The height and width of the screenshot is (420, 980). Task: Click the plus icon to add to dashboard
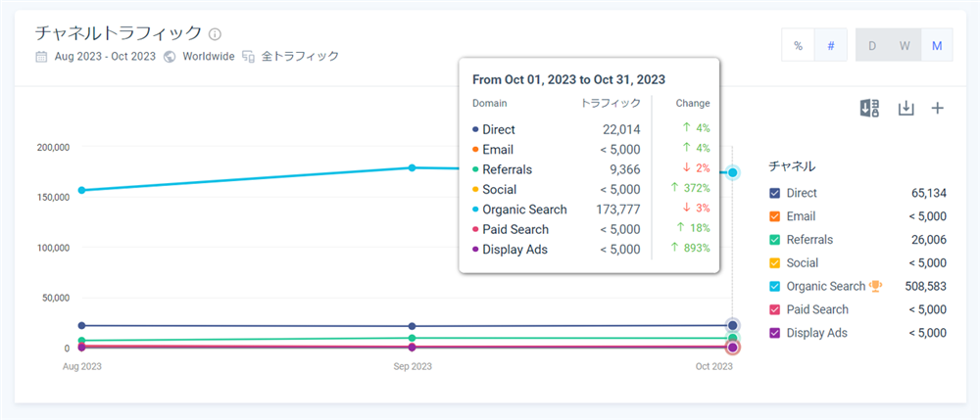pyautogui.click(x=938, y=108)
